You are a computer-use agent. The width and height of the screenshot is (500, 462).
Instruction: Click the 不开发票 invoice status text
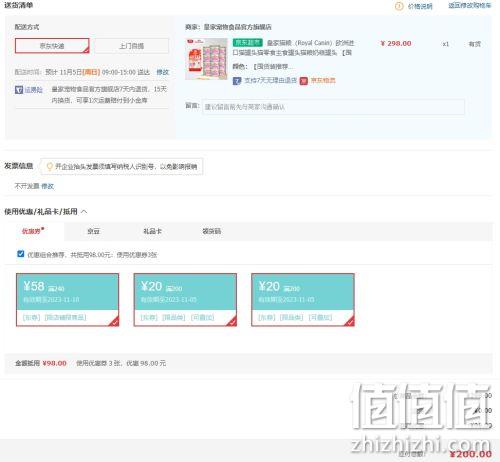(x=27, y=186)
